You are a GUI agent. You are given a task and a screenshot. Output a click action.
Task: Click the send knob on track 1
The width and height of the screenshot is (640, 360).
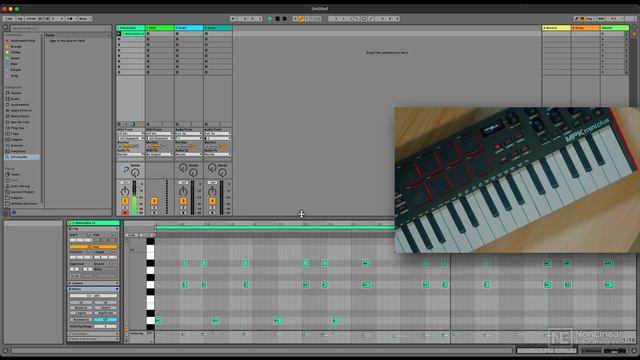point(135,173)
